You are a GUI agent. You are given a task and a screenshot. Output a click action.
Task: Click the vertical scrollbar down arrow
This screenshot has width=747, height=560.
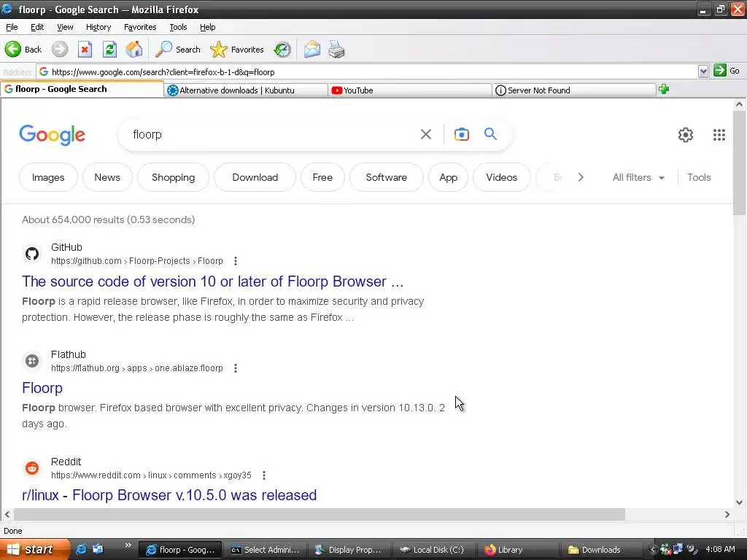(739, 502)
